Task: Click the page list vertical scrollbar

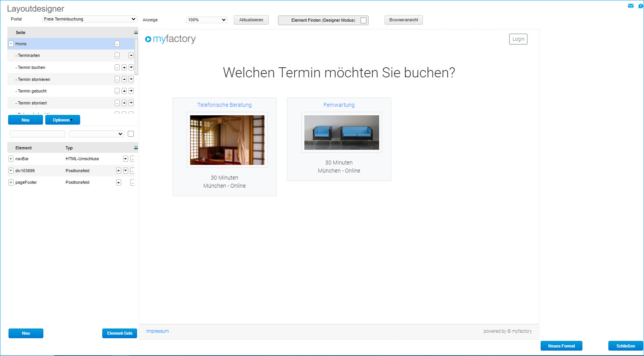Action: click(x=136, y=56)
